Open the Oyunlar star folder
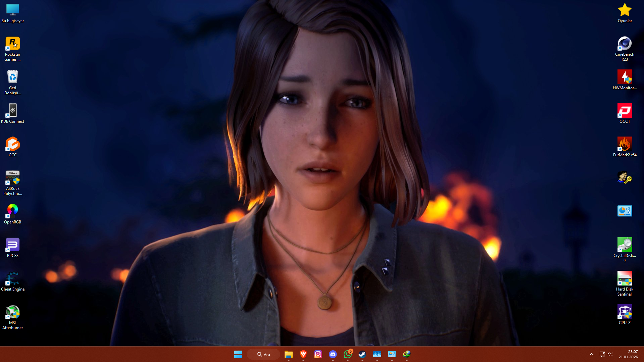This screenshot has height=362, width=644. pyautogui.click(x=625, y=13)
